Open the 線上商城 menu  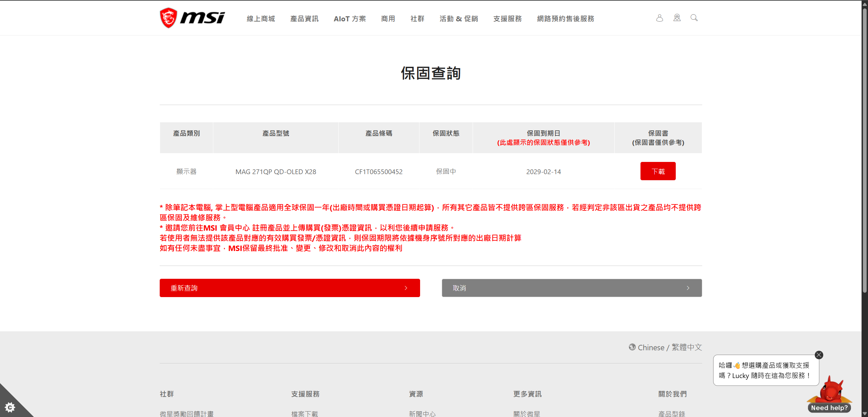(x=261, y=19)
